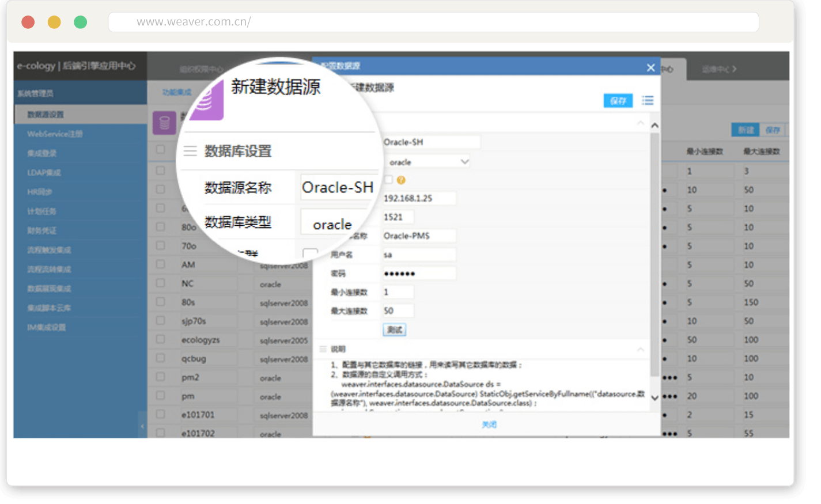
Task: Tick the checkbox above the IP address field
Action: [389, 180]
